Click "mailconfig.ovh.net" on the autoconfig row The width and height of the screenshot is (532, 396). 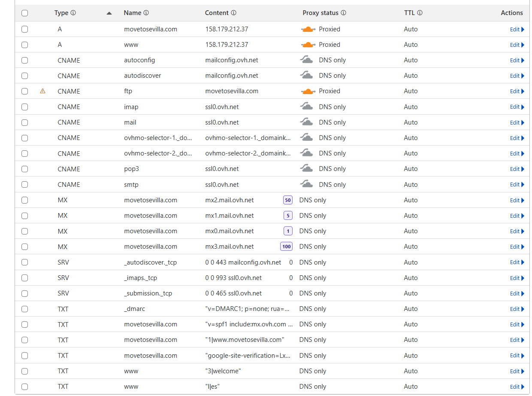coord(232,60)
